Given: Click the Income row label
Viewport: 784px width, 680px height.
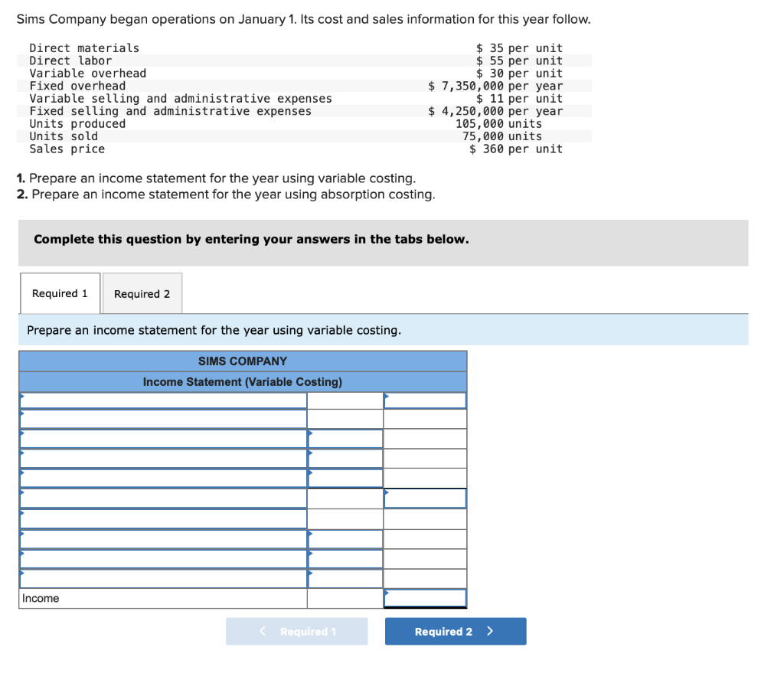Looking at the screenshot, I should 41,599.
